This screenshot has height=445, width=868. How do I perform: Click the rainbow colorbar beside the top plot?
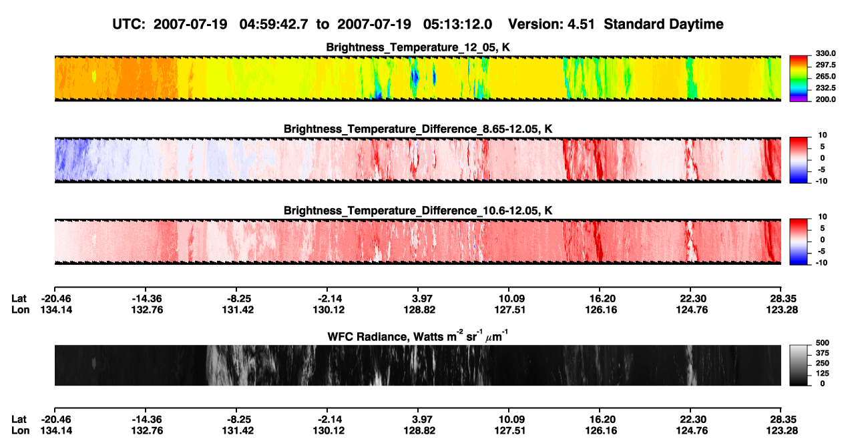point(799,78)
